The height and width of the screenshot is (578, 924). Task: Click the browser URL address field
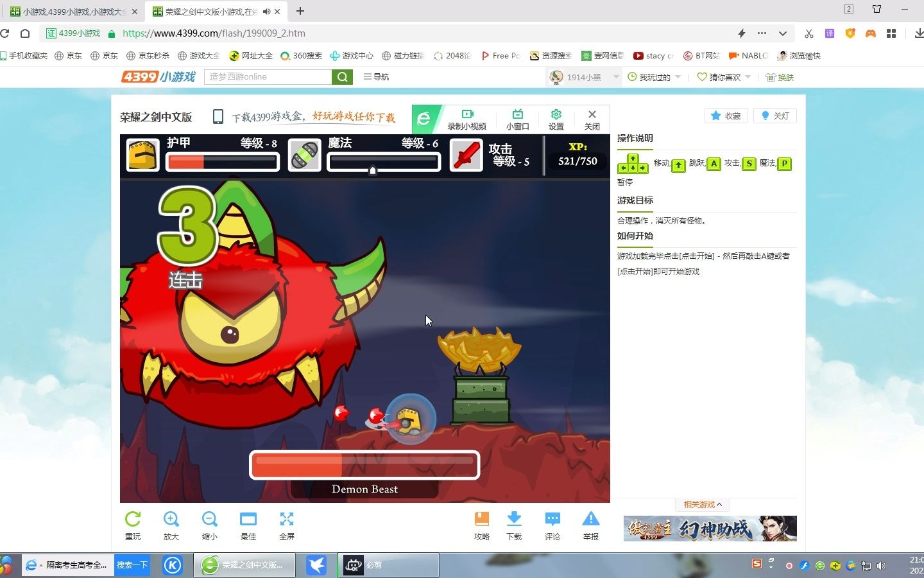417,33
